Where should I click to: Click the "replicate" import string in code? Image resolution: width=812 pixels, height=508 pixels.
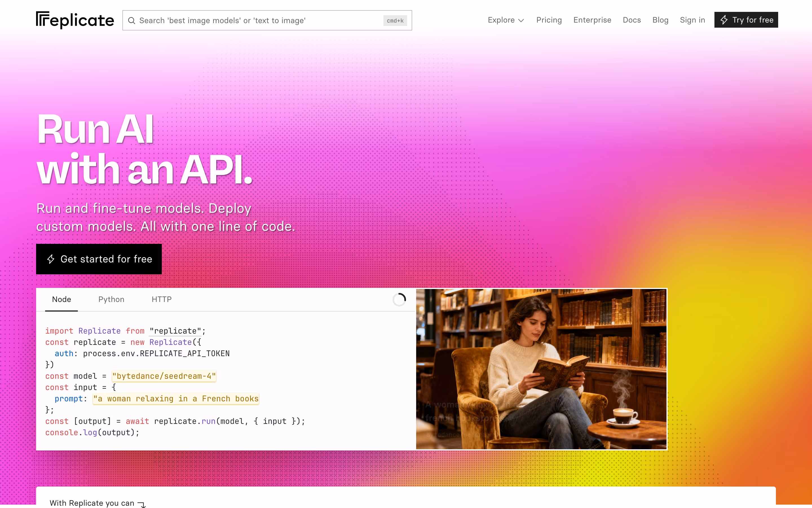click(x=175, y=331)
